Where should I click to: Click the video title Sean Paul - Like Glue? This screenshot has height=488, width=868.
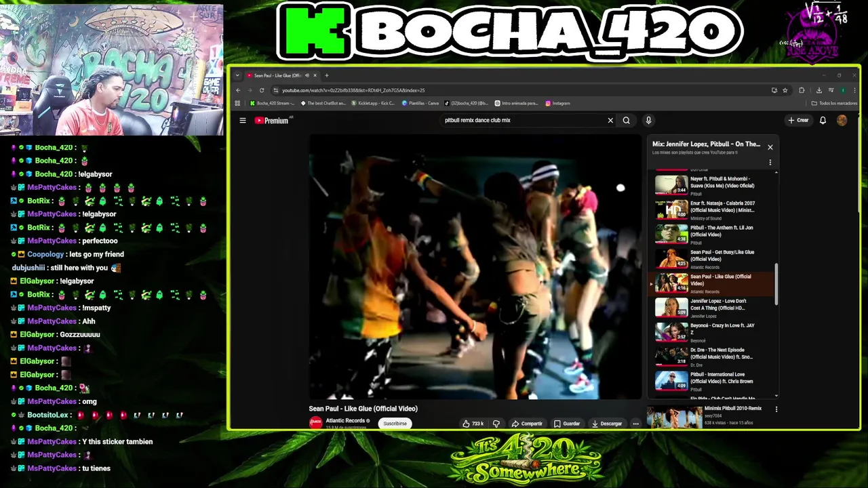[x=363, y=409]
